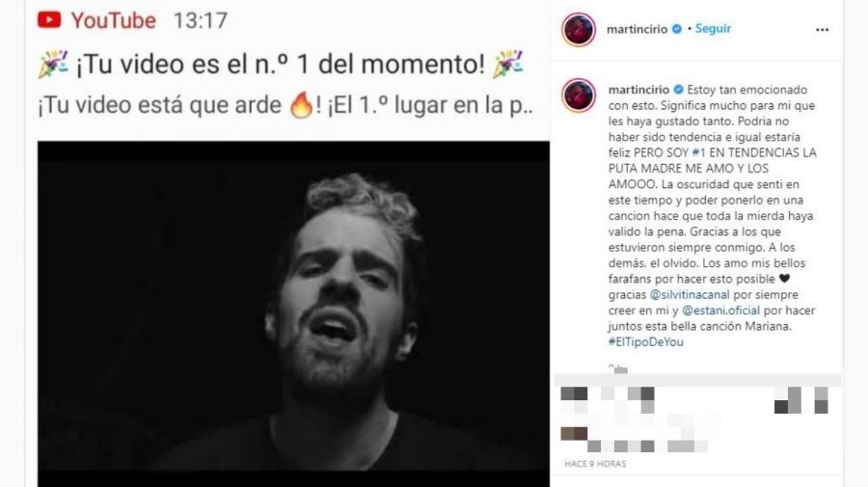Follow martincirio with the Seguir button
868x487 pixels.
(x=713, y=29)
